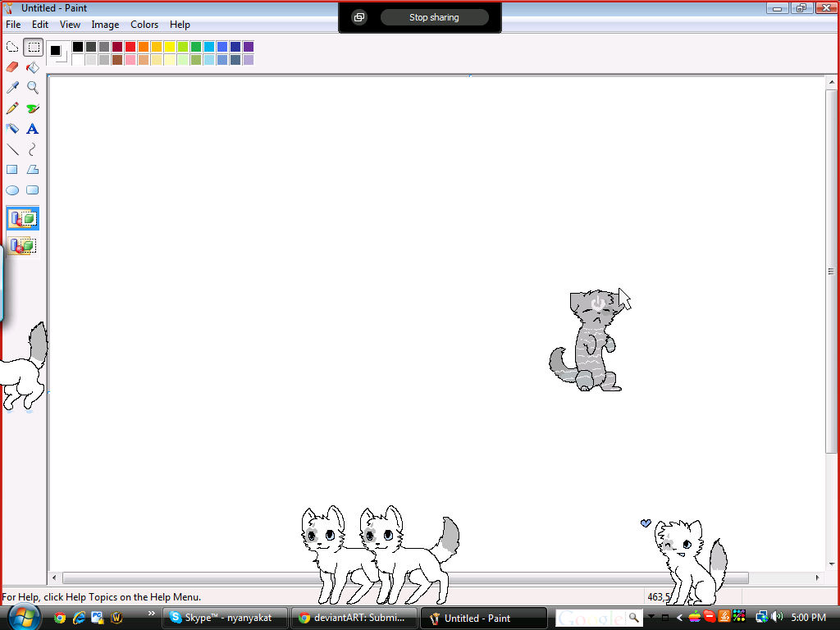Select the Brush tool
The height and width of the screenshot is (630, 840).
[33, 108]
